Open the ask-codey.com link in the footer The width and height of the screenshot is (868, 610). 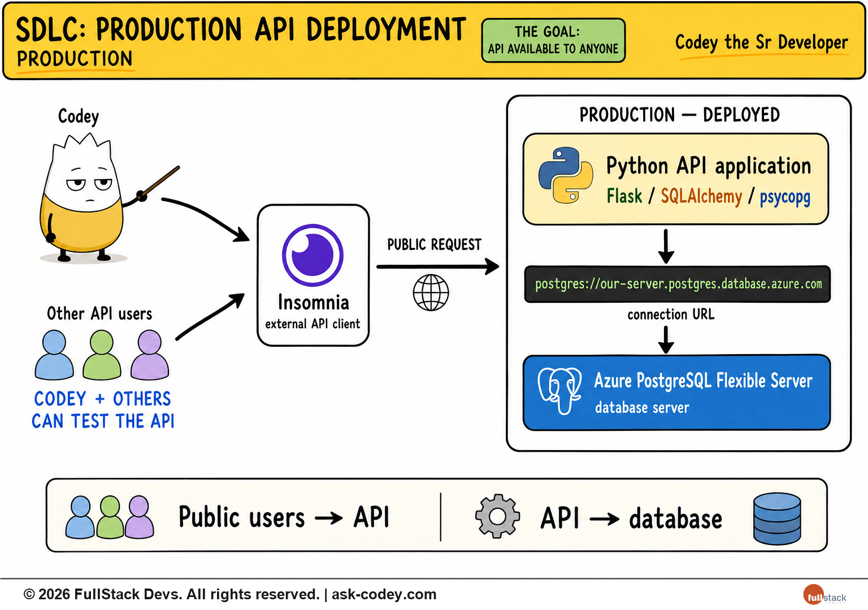[x=384, y=594]
